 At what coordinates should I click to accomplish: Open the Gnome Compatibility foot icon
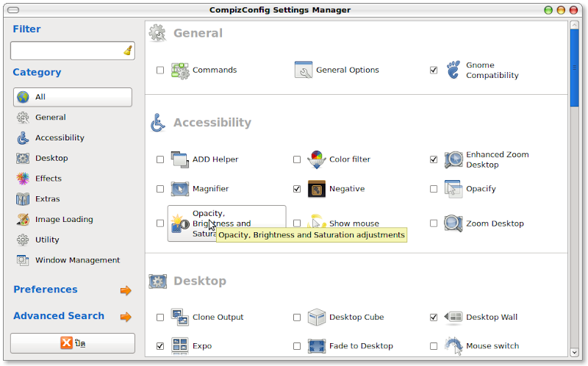pyautogui.click(x=453, y=70)
